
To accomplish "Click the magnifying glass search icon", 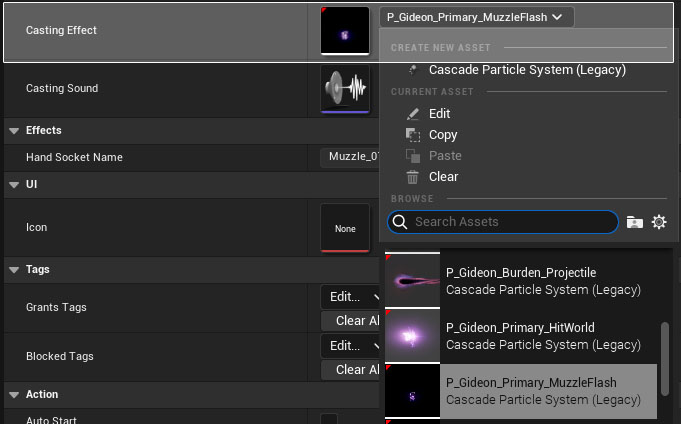I will click(400, 222).
